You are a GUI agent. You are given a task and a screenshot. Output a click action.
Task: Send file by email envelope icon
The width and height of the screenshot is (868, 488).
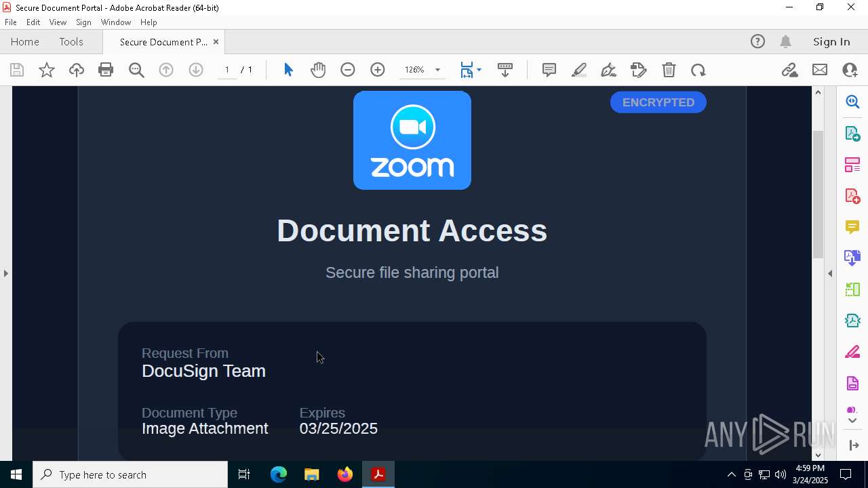(x=820, y=70)
